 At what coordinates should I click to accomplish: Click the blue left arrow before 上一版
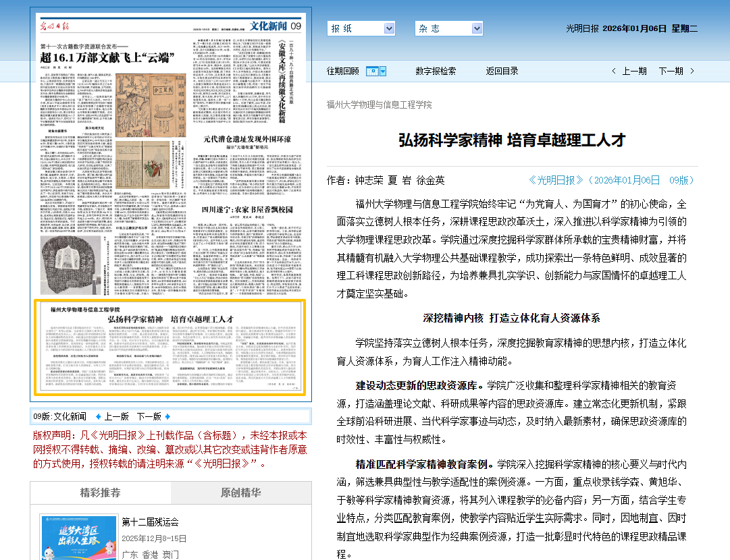coord(99,416)
